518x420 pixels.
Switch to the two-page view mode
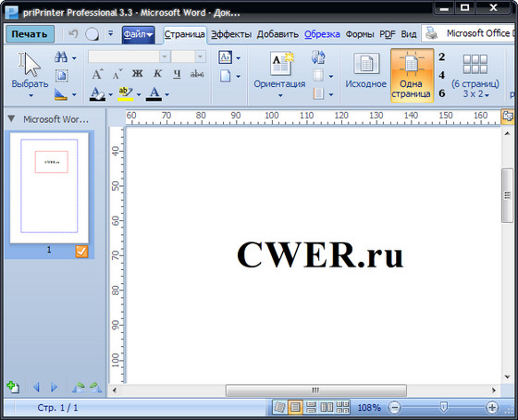pos(327,407)
